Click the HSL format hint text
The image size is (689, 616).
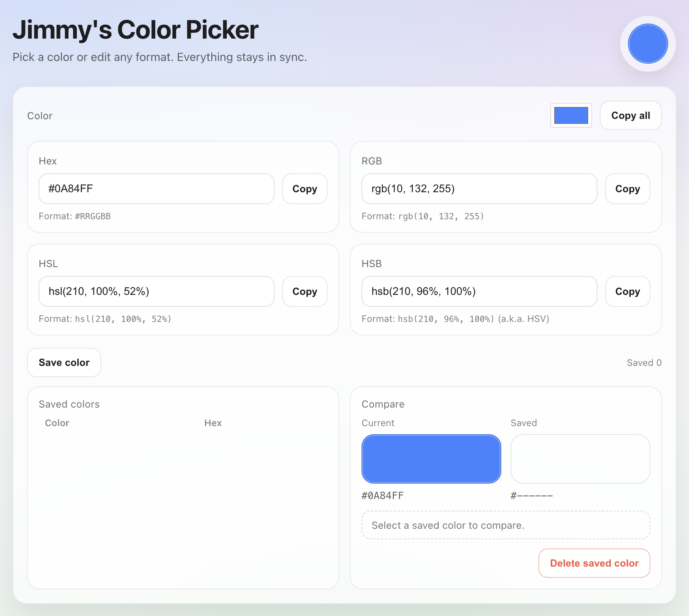[105, 319]
